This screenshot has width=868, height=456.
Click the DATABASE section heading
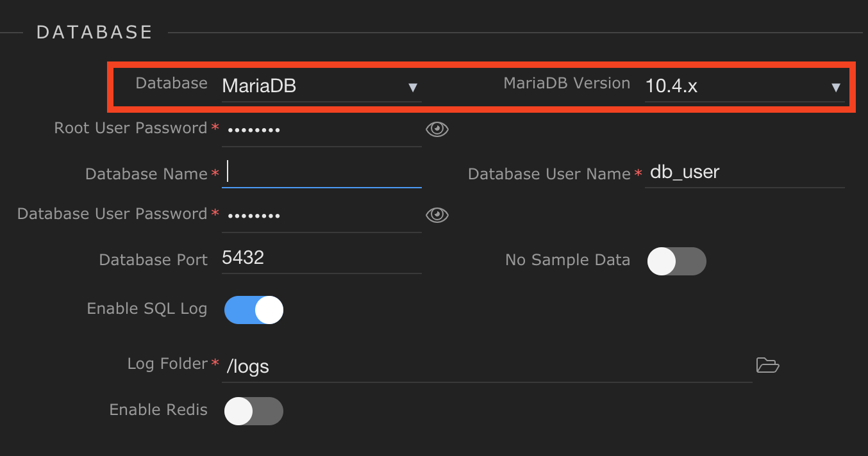point(94,32)
